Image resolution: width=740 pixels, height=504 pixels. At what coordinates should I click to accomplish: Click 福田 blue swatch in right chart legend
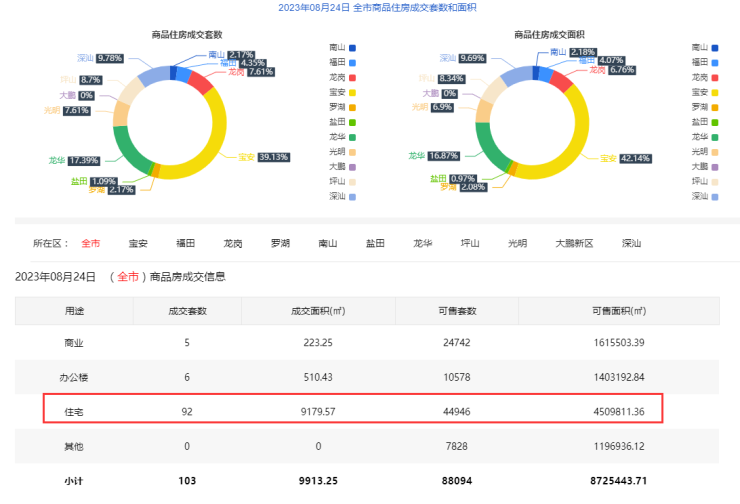(716, 62)
